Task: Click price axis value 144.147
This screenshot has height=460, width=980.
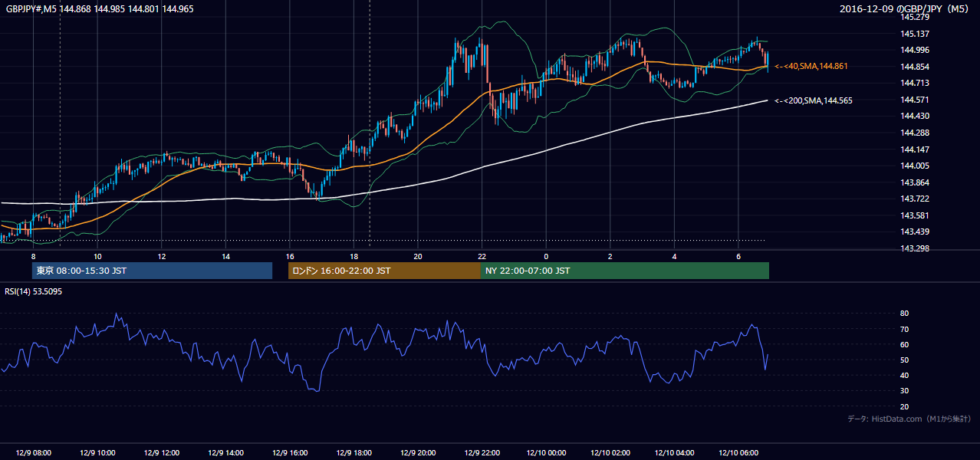Action: click(916, 149)
